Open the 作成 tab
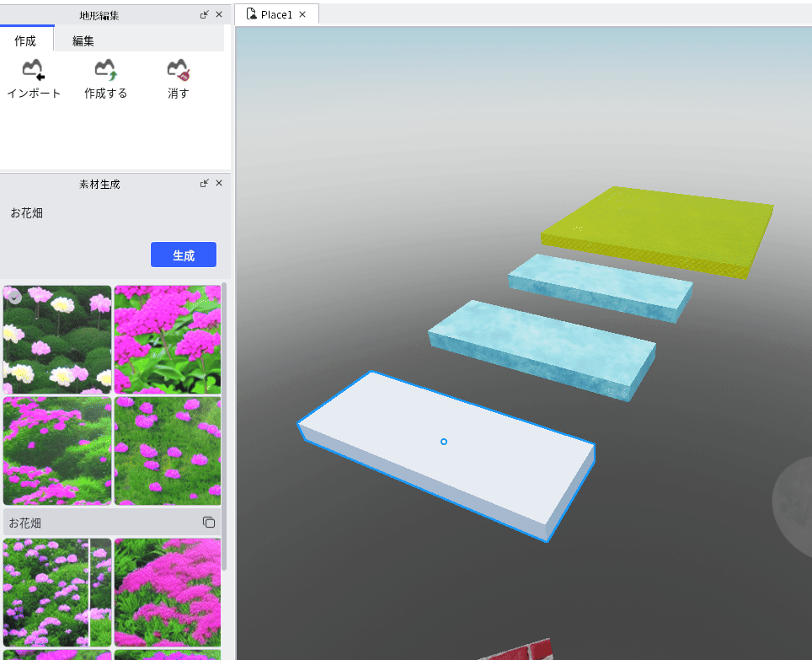 25,40
